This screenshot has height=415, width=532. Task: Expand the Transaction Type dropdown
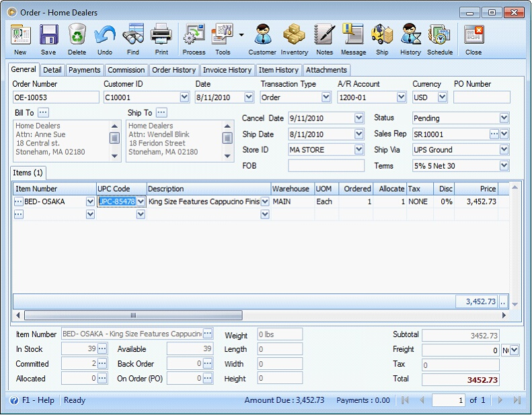tap(326, 98)
